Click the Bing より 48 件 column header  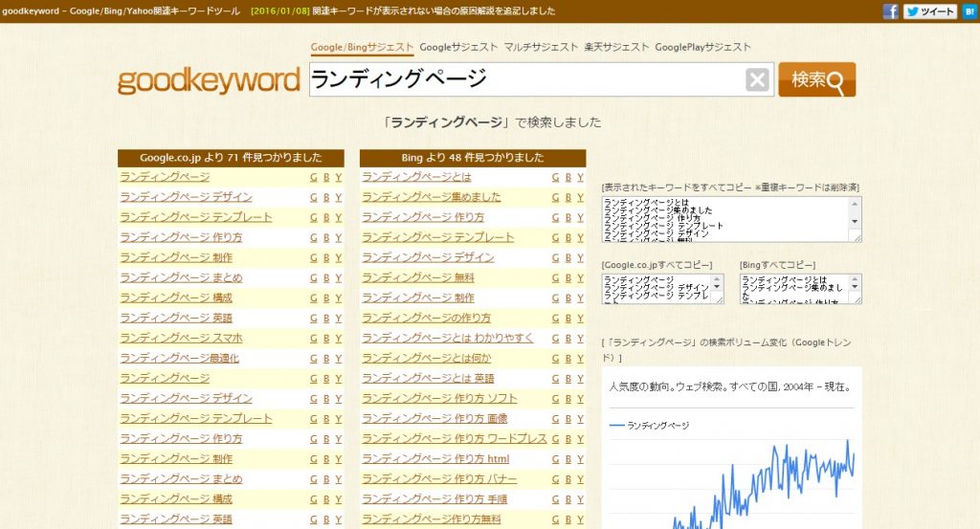pos(473,158)
